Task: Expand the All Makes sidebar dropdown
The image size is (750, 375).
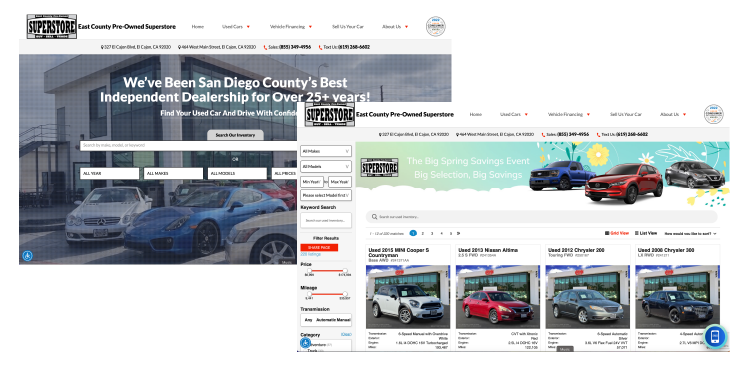Action: pyautogui.click(x=326, y=151)
